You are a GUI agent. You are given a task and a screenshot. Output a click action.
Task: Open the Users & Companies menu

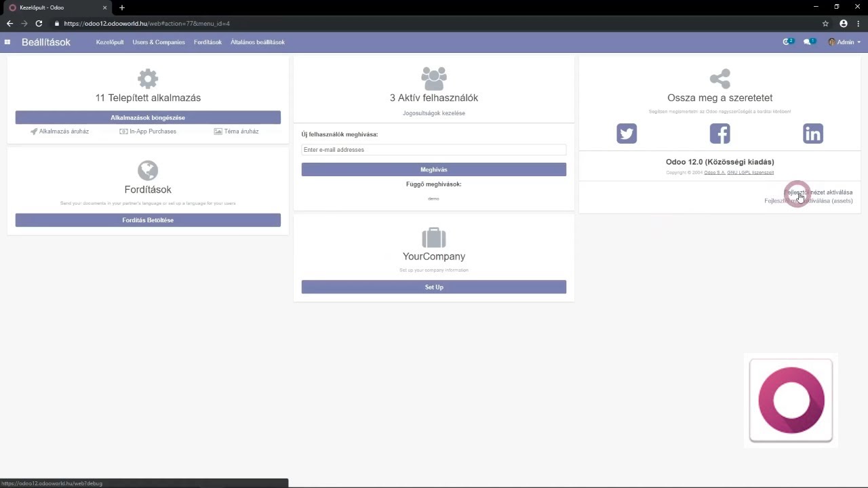point(159,42)
